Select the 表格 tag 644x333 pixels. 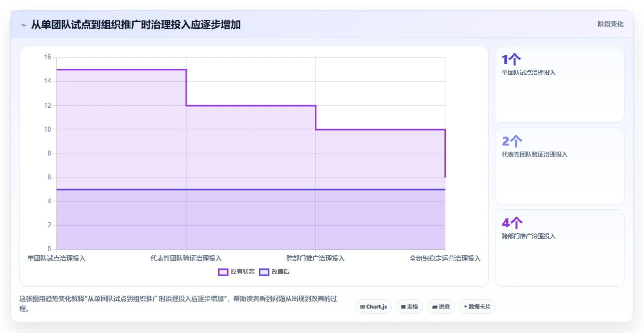click(x=410, y=307)
